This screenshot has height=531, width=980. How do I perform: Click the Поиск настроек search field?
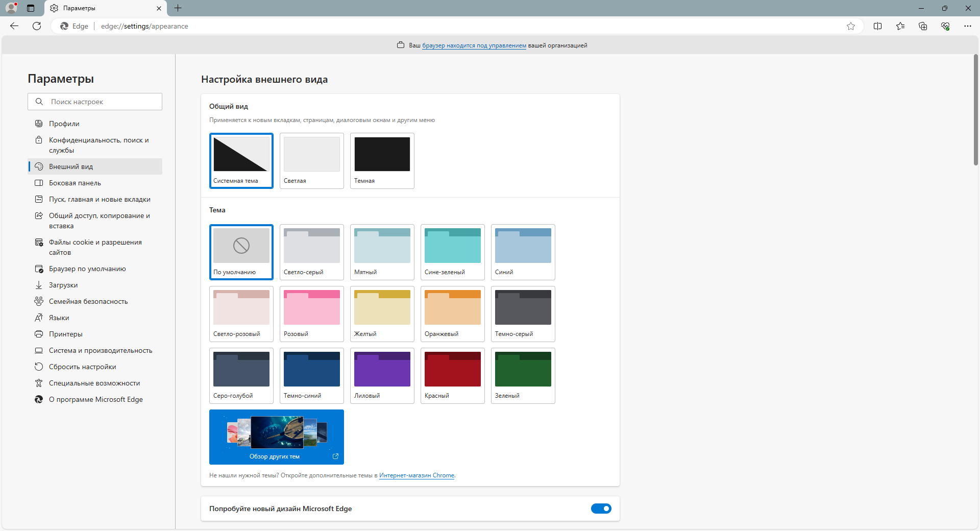[95, 102]
